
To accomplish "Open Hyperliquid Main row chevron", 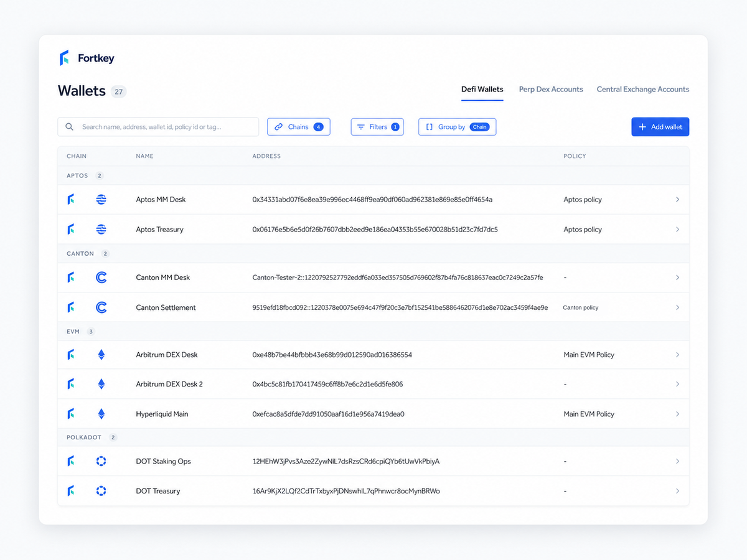I will 677,414.
